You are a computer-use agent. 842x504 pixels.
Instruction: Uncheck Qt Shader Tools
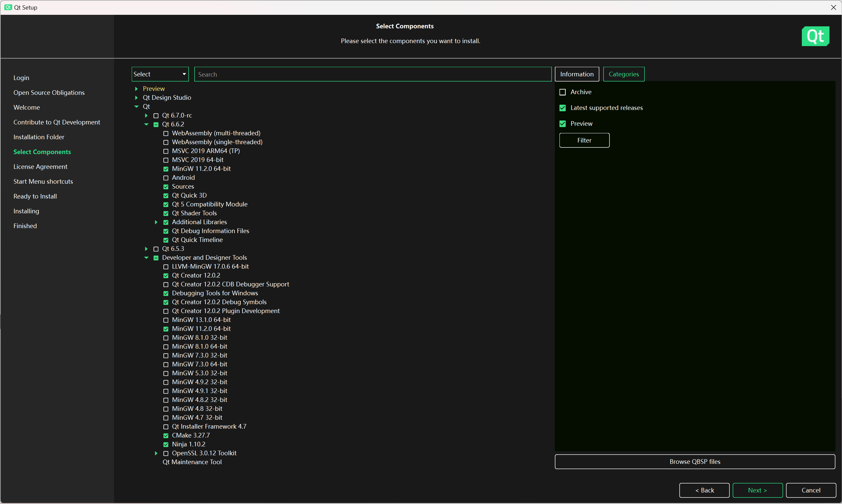click(x=166, y=213)
